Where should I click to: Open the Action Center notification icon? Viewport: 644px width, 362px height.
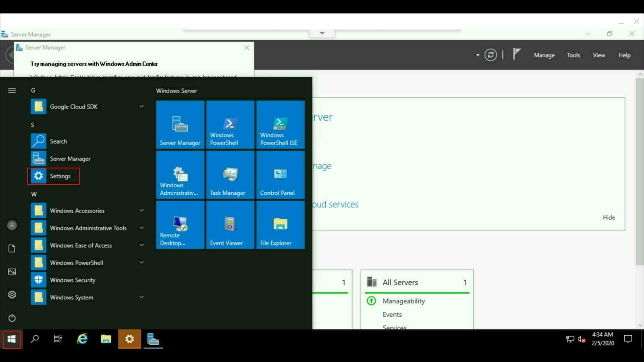(628, 339)
